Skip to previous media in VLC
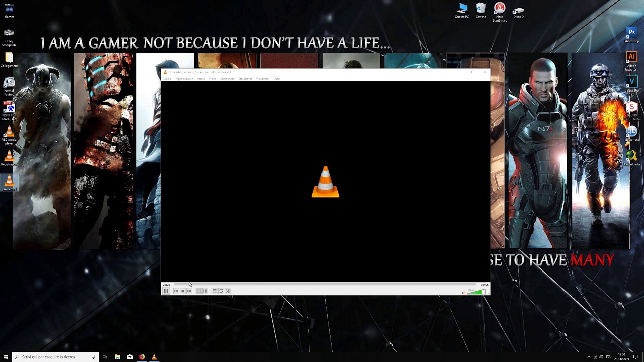Image resolution: width=644 pixels, height=362 pixels. [x=176, y=291]
